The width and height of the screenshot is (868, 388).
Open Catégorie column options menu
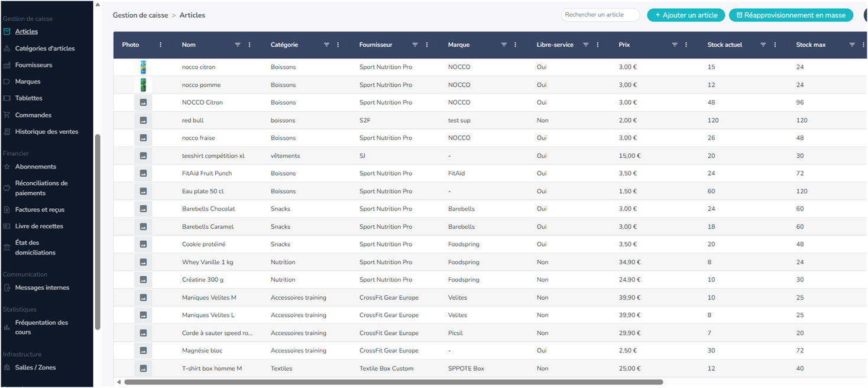(338, 45)
